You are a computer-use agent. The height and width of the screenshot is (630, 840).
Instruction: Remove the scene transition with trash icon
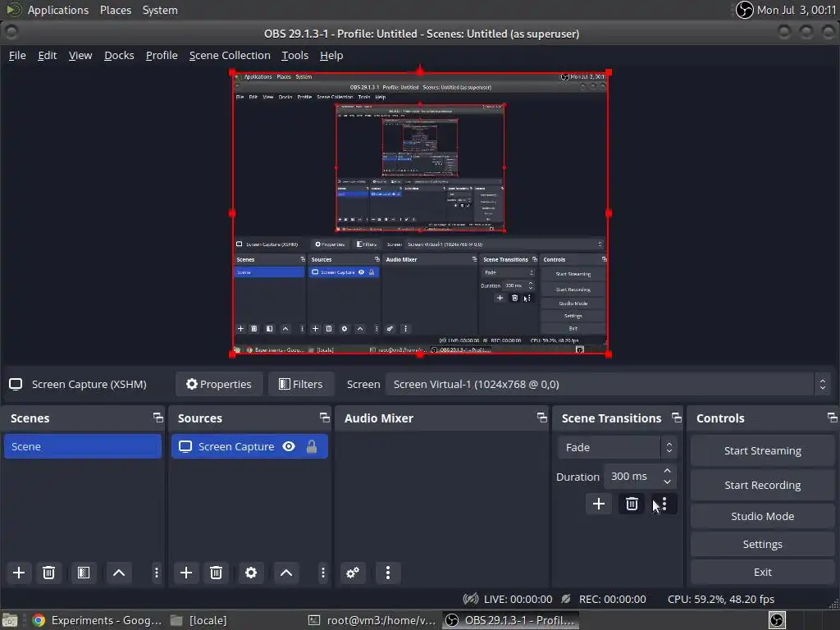pyautogui.click(x=632, y=504)
